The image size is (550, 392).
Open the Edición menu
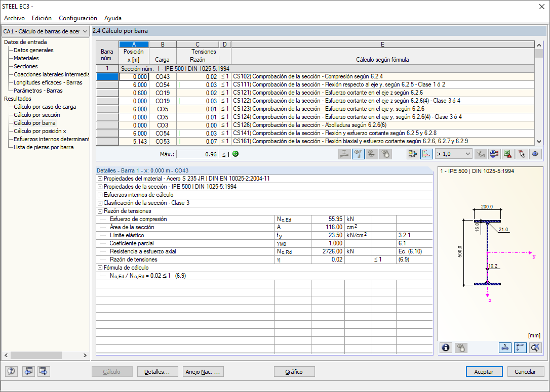pyautogui.click(x=42, y=18)
